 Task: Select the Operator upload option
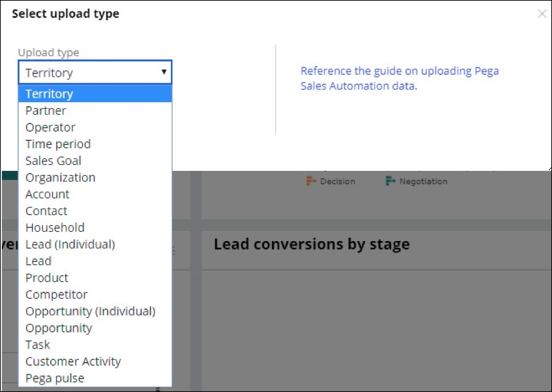(50, 128)
